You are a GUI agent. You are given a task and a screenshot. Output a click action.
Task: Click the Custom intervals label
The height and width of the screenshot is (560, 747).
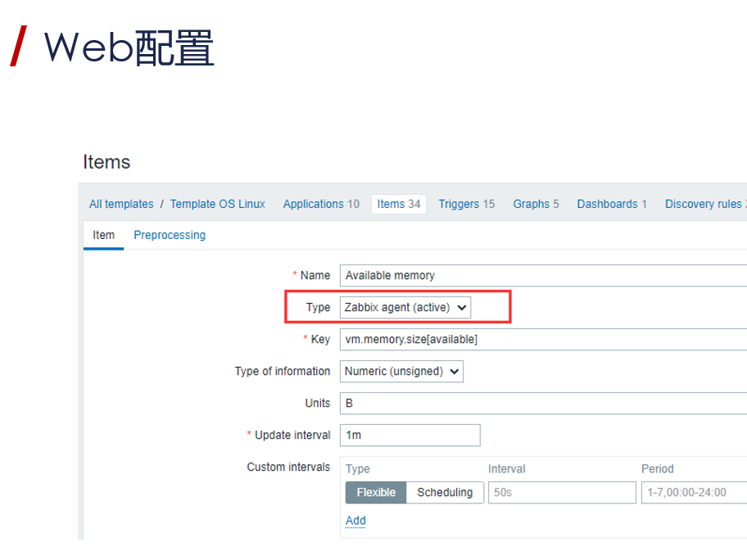[288, 467]
